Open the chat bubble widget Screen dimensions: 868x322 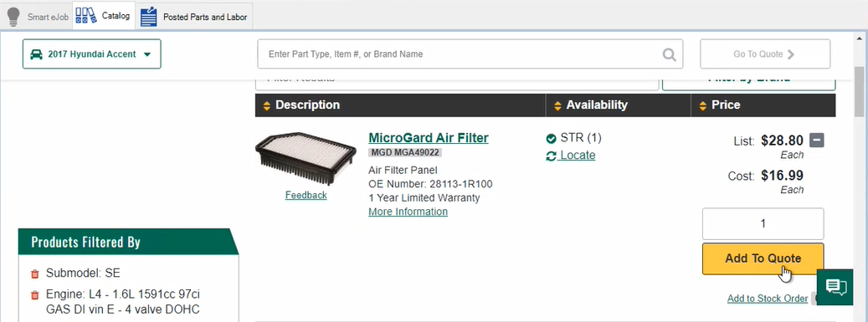(x=835, y=287)
